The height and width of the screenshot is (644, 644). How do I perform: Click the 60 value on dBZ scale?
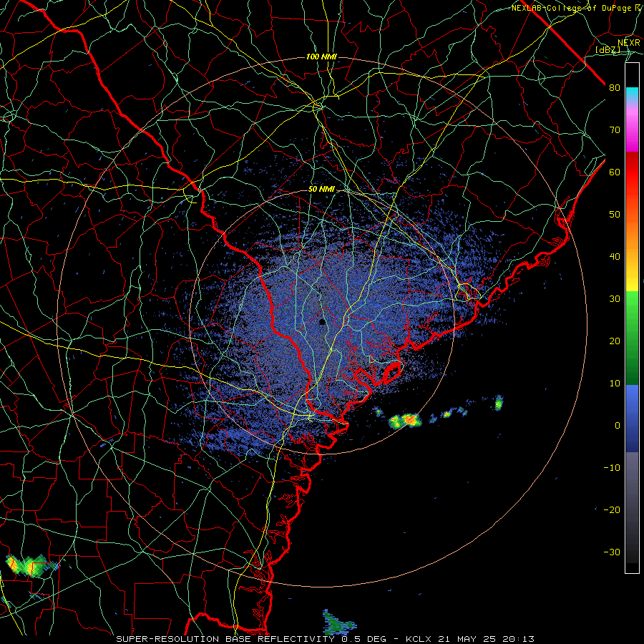coord(615,172)
